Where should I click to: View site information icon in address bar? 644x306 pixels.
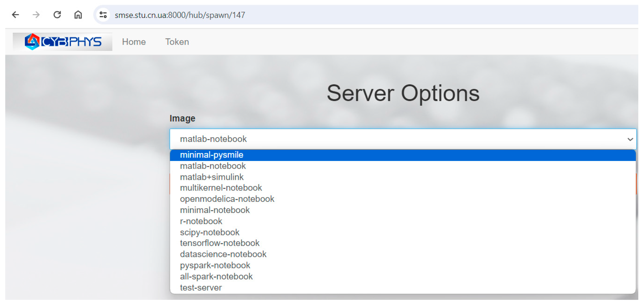click(x=103, y=15)
